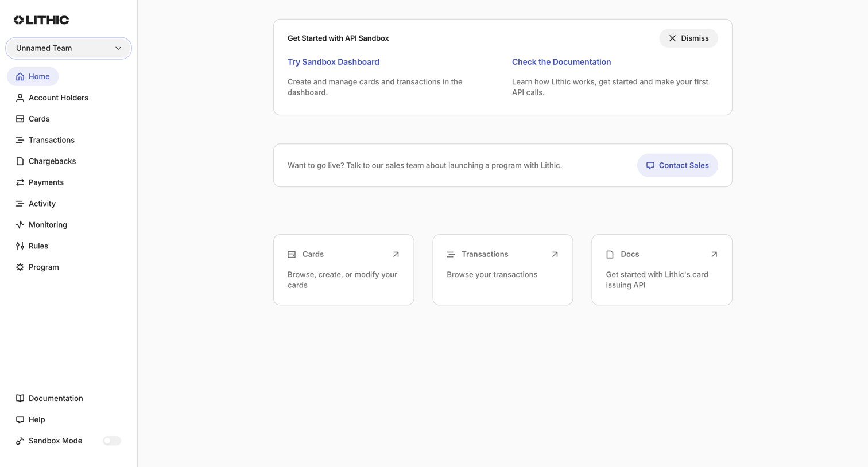The height and width of the screenshot is (467, 868).
Task: Open the Rules page
Action: coord(32,246)
